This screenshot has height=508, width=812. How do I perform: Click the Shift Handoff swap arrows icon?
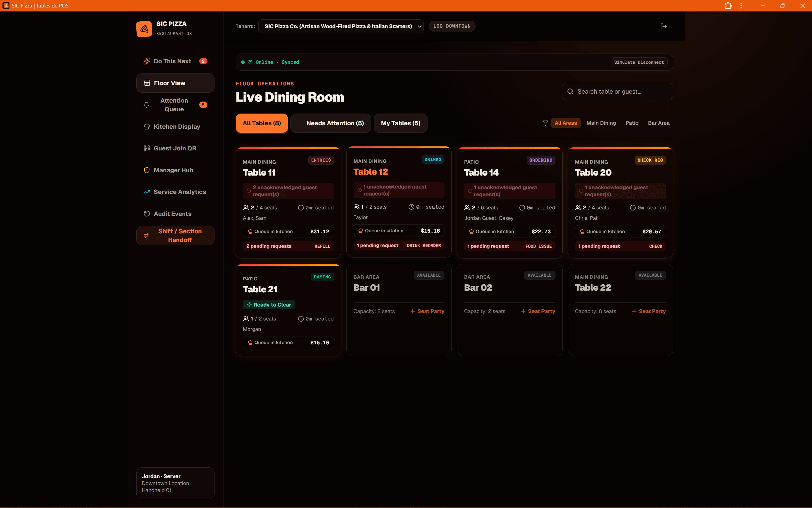point(146,236)
